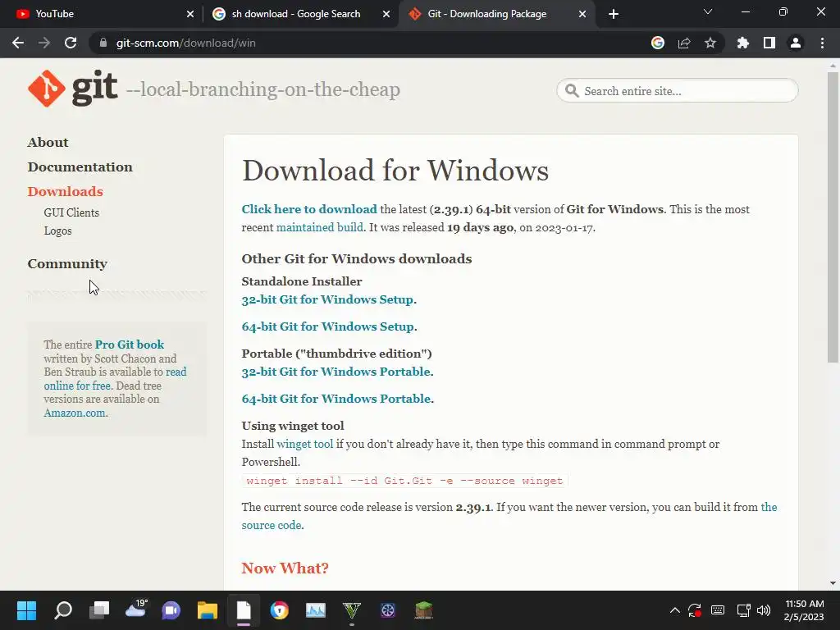Open Logos under Downloads
The image size is (840, 630).
point(57,231)
